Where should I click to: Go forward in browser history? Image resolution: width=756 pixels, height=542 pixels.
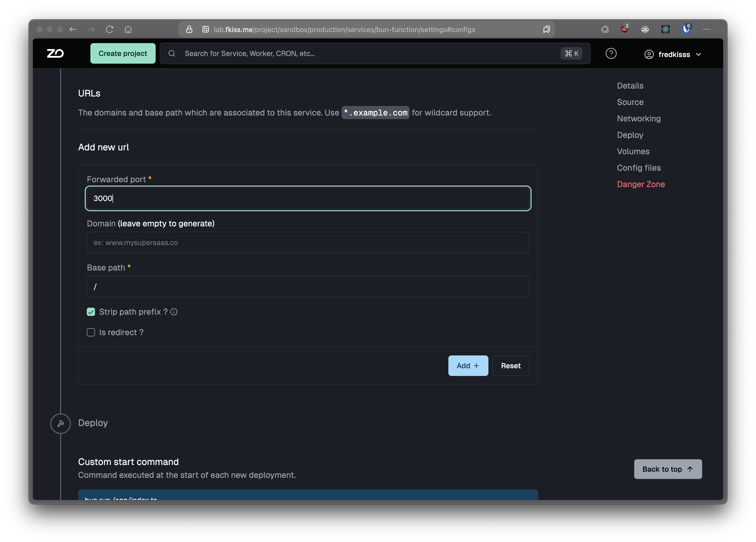[x=91, y=29]
